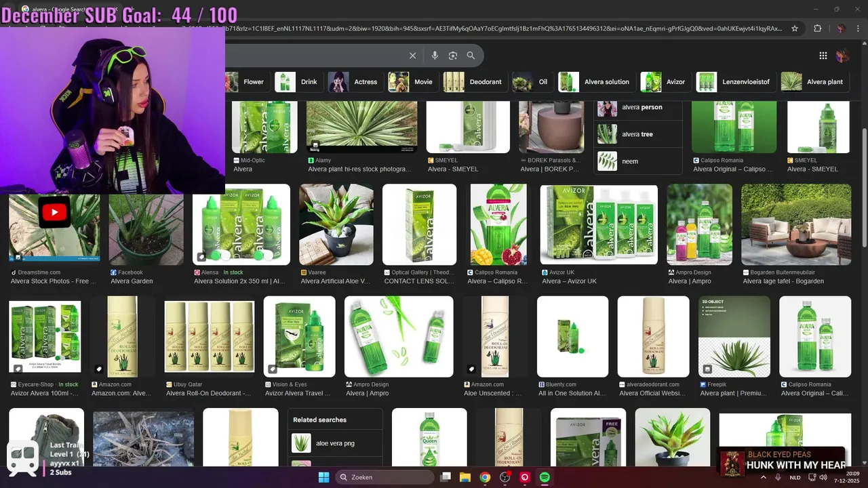
Task: Open Spotify from the taskbar
Action: tap(545, 477)
